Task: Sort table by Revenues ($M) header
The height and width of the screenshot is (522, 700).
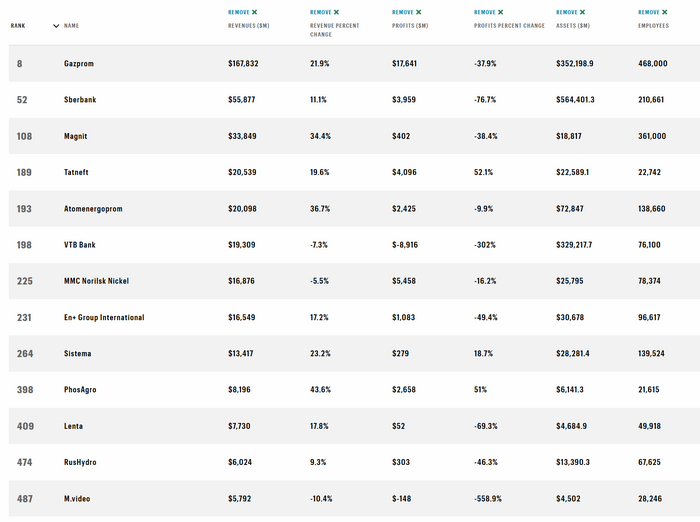Action: tap(248, 26)
